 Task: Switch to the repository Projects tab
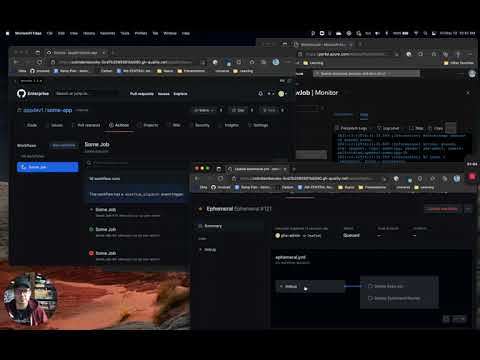148,125
